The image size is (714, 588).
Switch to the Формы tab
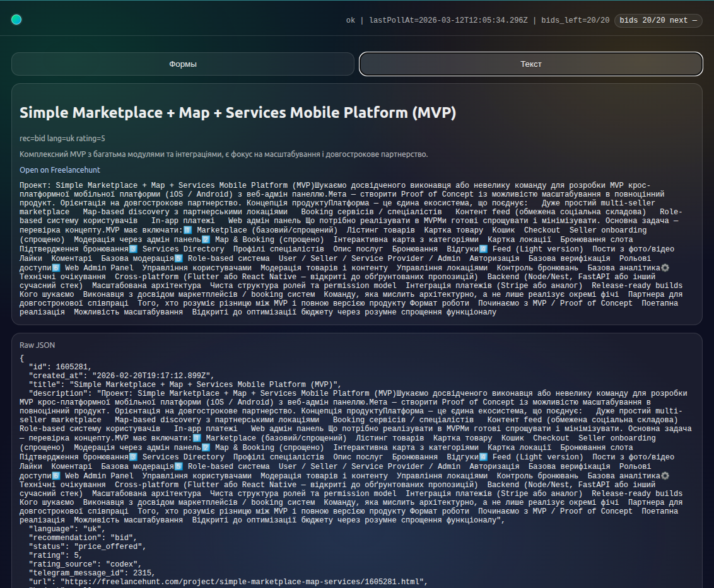pos(183,64)
